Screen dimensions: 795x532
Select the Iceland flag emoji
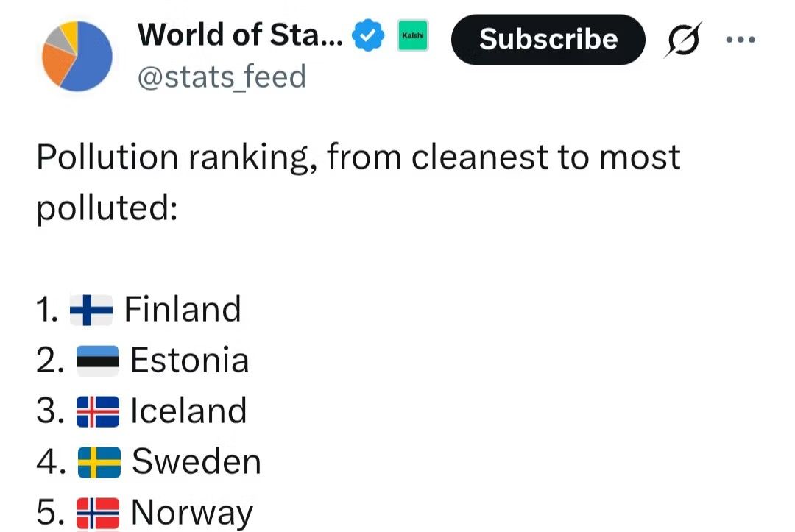98,411
